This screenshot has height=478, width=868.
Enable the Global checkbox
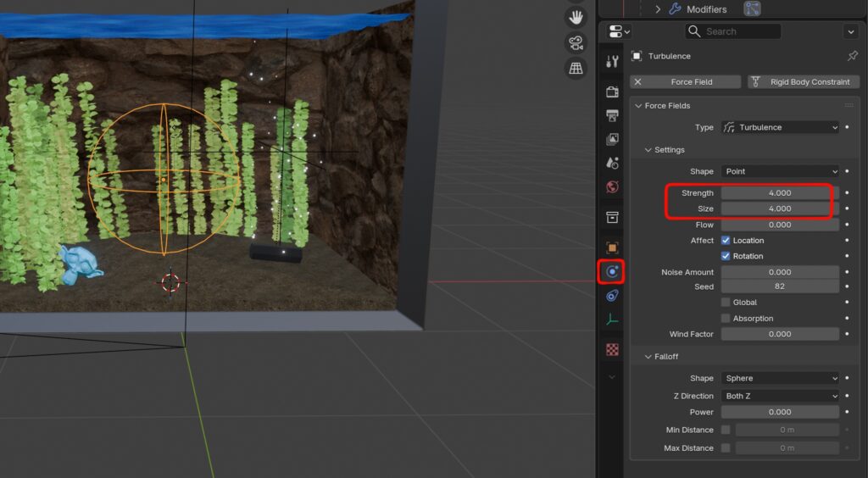tap(726, 303)
